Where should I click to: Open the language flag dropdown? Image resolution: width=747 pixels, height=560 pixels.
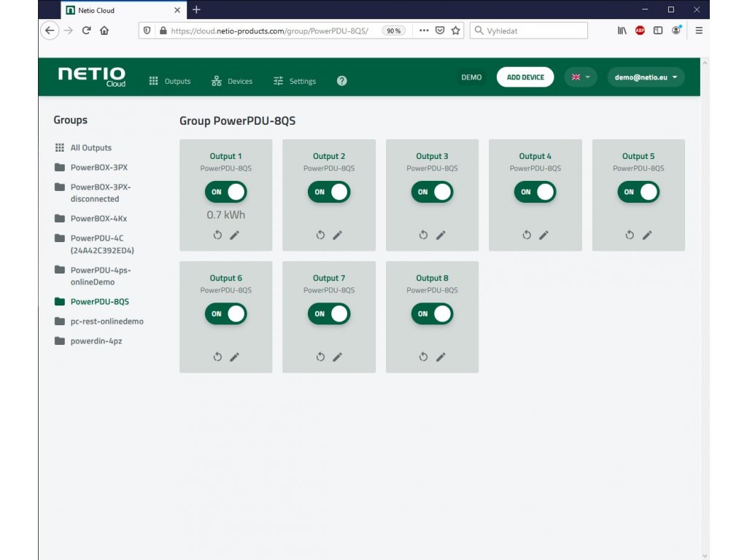click(580, 77)
